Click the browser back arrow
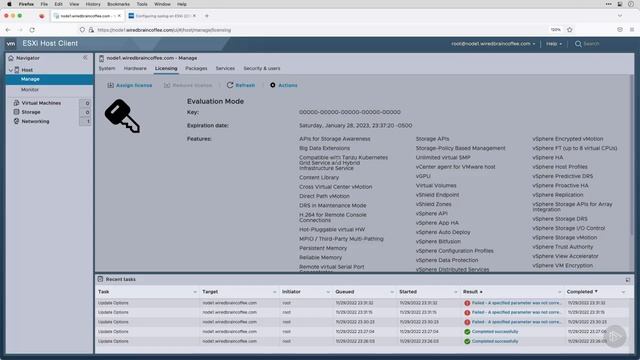 click(8, 30)
